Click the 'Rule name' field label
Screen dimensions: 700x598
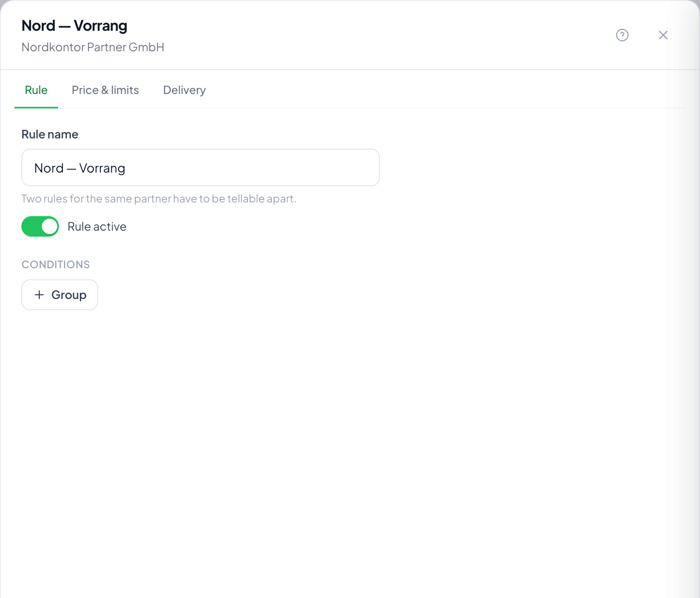50,134
